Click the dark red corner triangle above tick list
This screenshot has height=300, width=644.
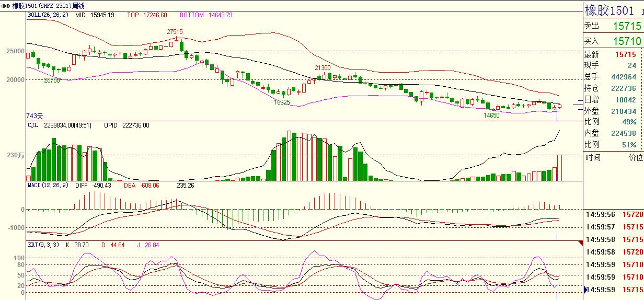click(x=580, y=244)
